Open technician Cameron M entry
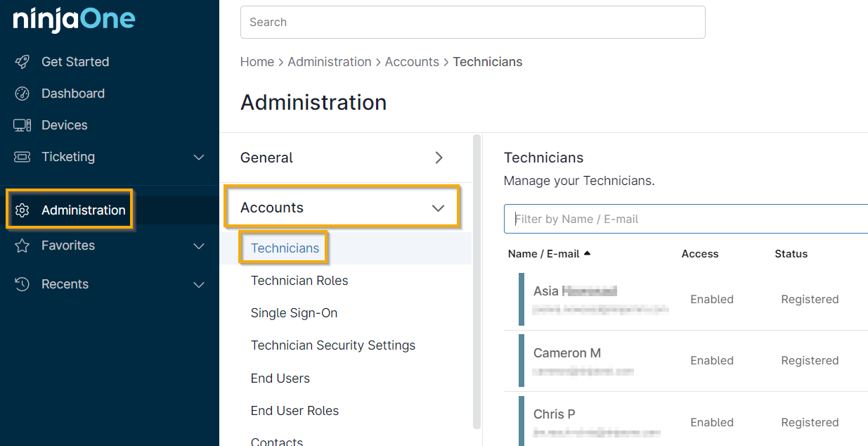The image size is (868, 446). coord(566,353)
